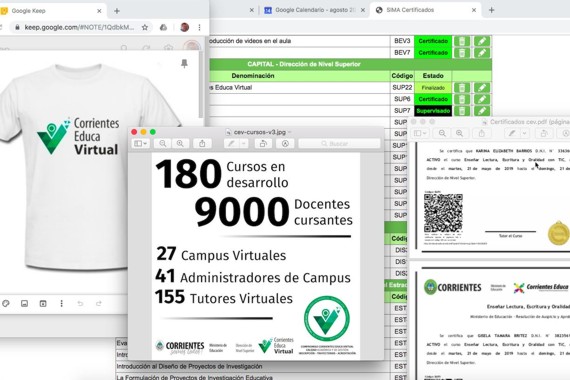The height and width of the screenshot is (380, 570).
Task: Share the Certificados cev.pdf document
Action: [482, 133]
